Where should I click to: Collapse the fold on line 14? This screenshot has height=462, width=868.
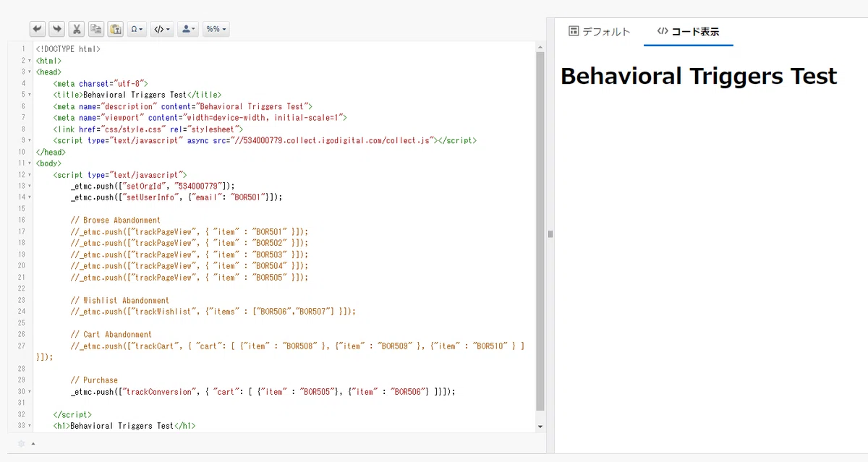29,197
